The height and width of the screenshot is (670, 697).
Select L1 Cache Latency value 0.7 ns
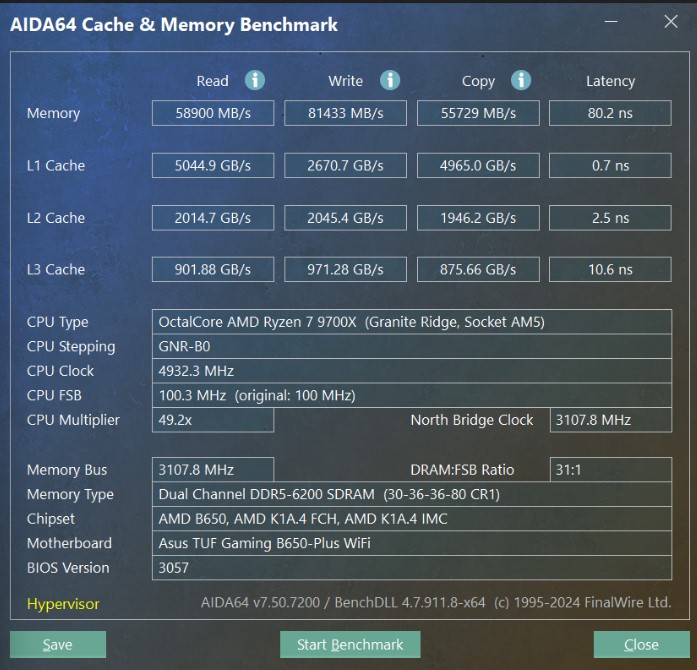[610, 165]
